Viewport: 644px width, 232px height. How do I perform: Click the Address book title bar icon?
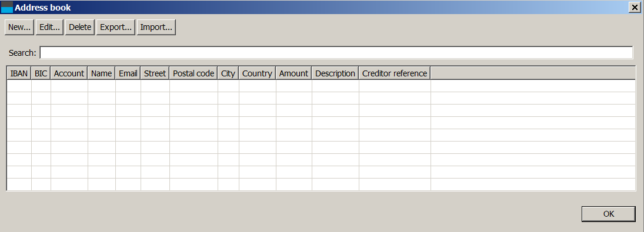click(7, 7)
